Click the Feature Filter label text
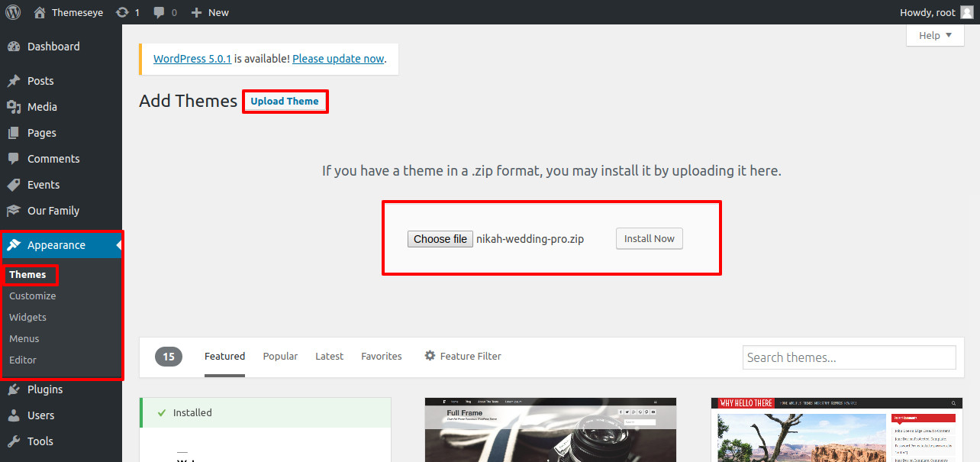Image resolution: width=980 pixels, height=462 pixels. tap(471, 356)
